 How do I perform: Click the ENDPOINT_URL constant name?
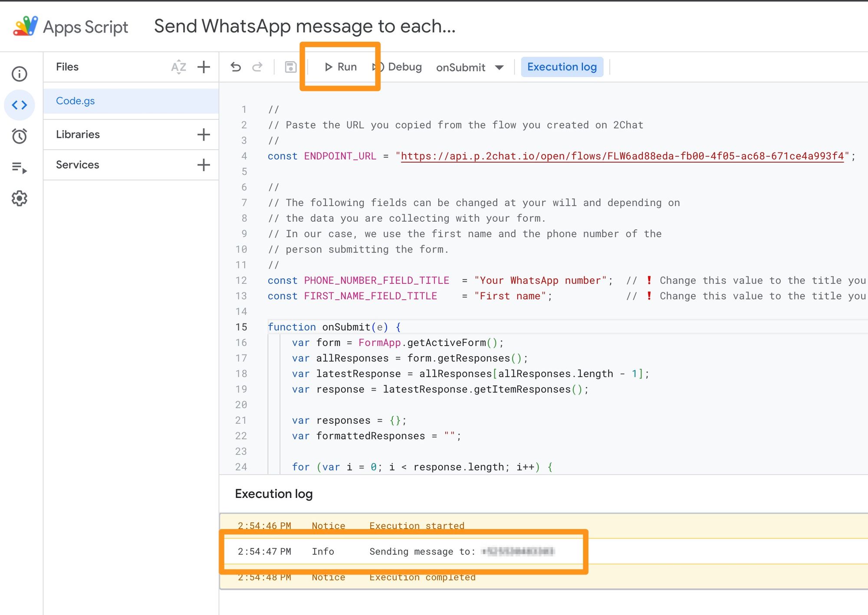pyautogui.click(x=340, y=156)
